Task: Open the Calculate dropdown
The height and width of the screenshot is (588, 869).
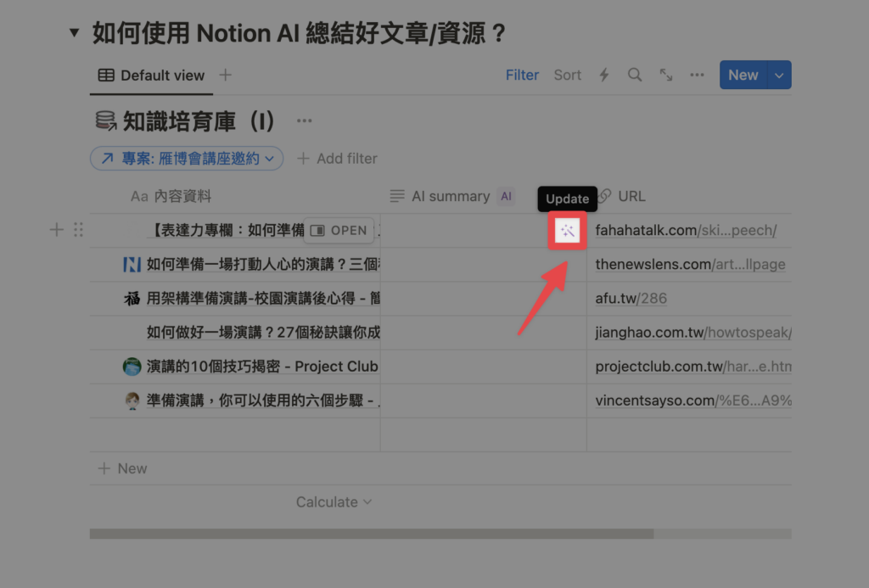Action: (x=334, y=502)
